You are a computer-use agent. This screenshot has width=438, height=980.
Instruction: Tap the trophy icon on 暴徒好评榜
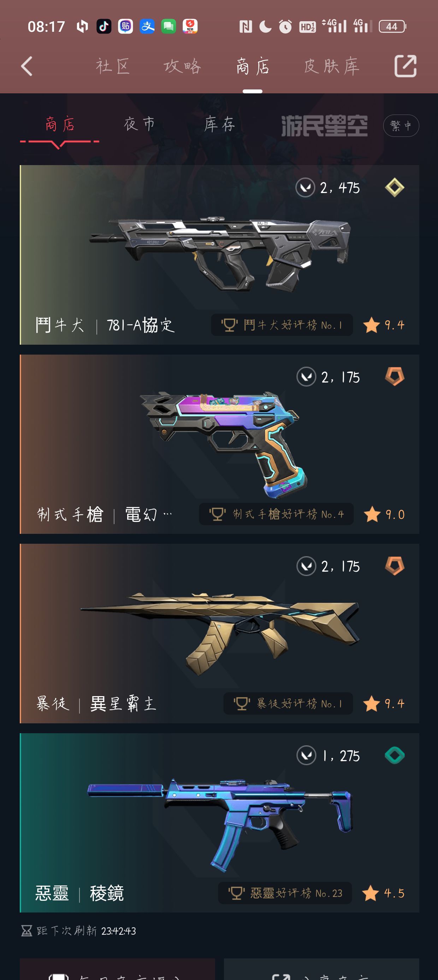click(242, 704)
